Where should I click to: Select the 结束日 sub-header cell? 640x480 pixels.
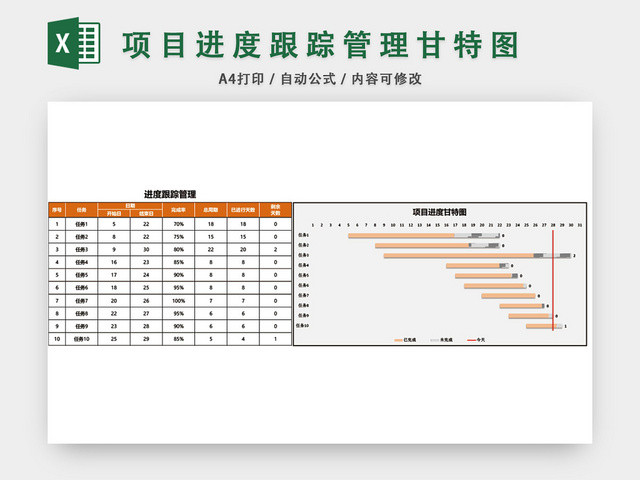[146, 213]
